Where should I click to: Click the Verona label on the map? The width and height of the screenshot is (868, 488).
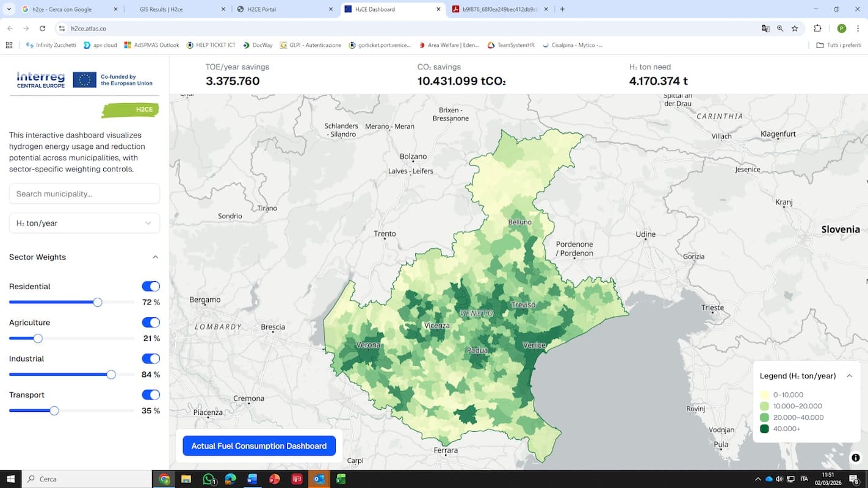tap(368, 345)
